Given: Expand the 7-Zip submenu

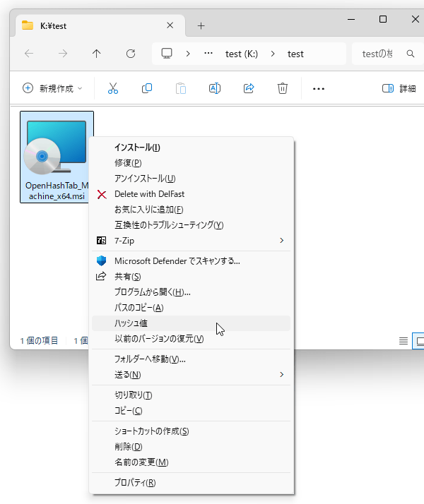Looking at the screenshot, I should point(191,241).
